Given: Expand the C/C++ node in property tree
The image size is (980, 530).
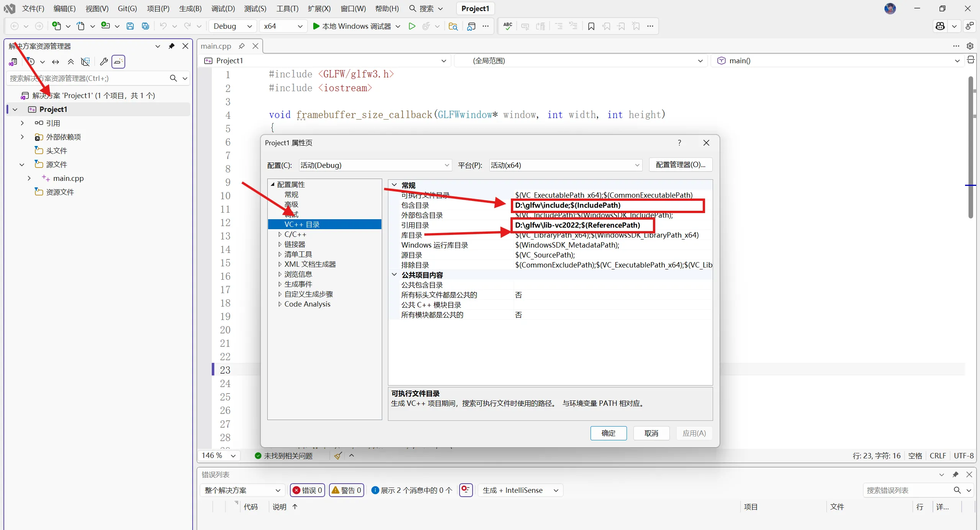Looking at the screenshot, I should 280,234.
